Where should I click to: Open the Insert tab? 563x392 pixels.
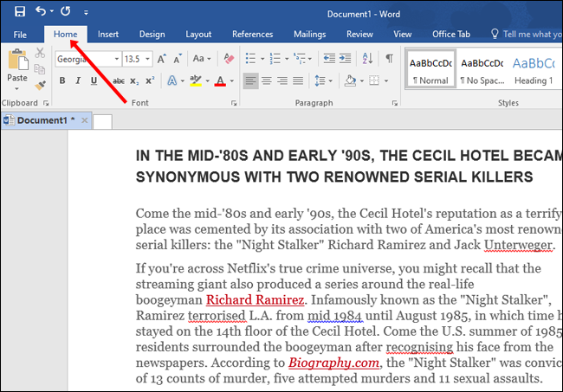point(107,34)
